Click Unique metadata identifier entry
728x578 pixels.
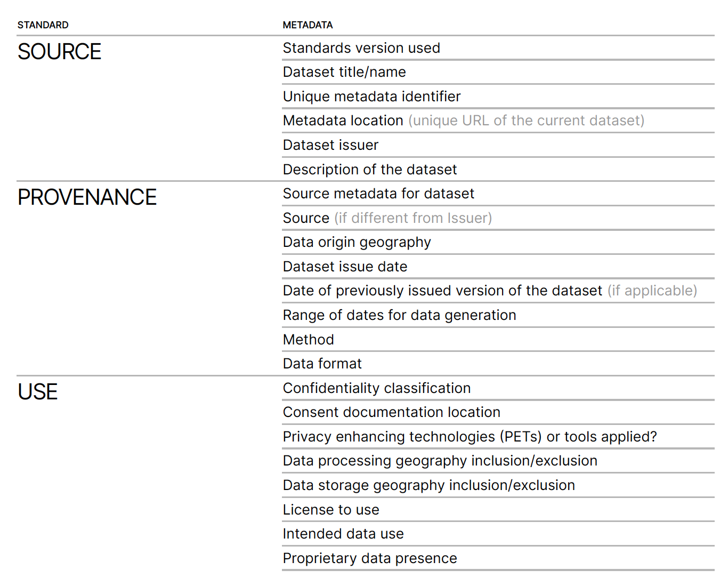point(371,97)
